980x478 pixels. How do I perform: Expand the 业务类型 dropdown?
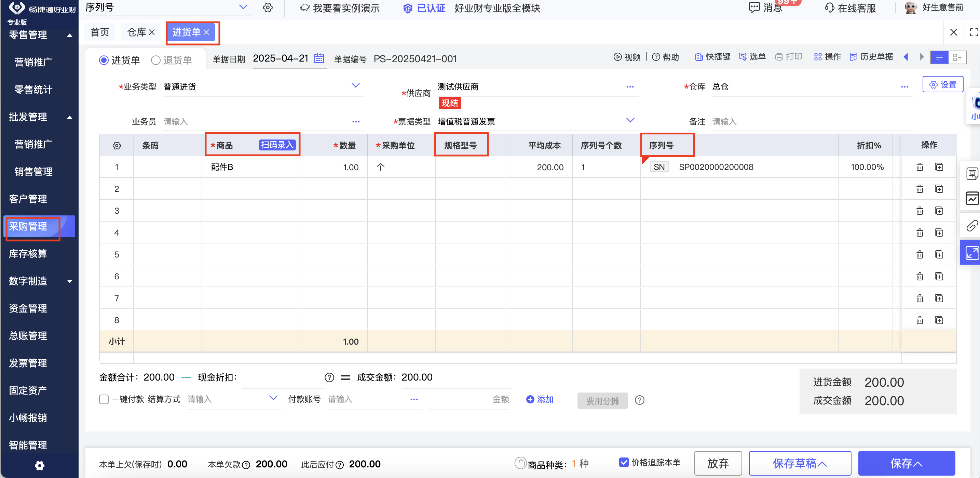355,85
